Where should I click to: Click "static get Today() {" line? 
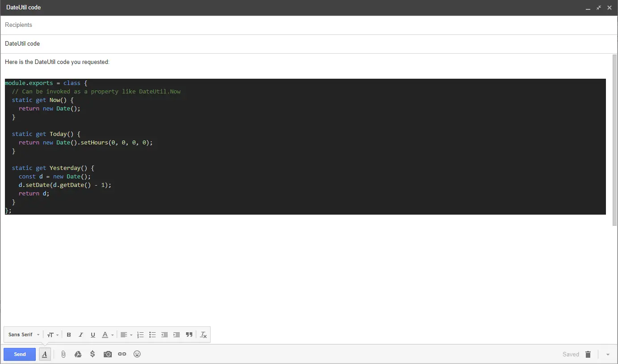pyautogui.click(x=46, y=134)
